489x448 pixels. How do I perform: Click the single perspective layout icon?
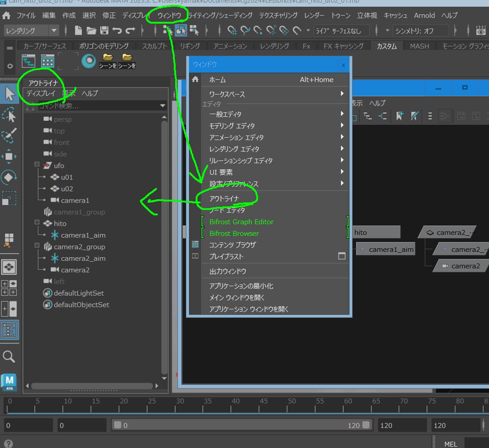pos(9,267)
